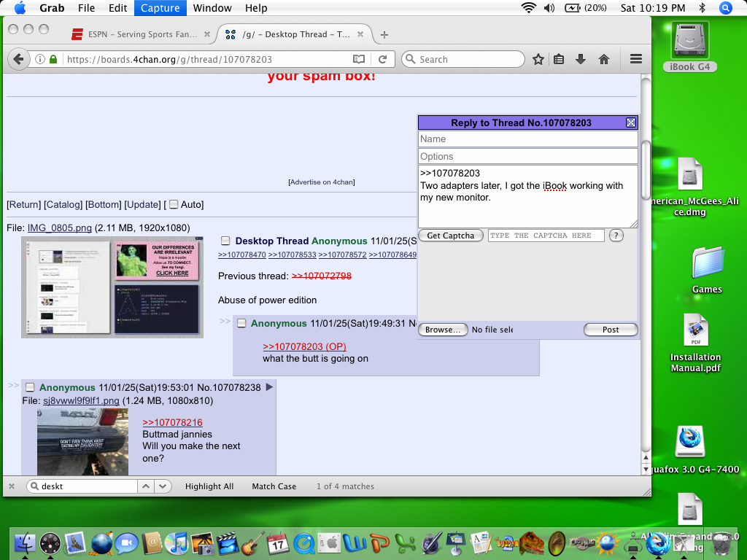Viewport: 747px width, 560px height.
Task: Click Highlight All in find bar
Action: point(209,486)
